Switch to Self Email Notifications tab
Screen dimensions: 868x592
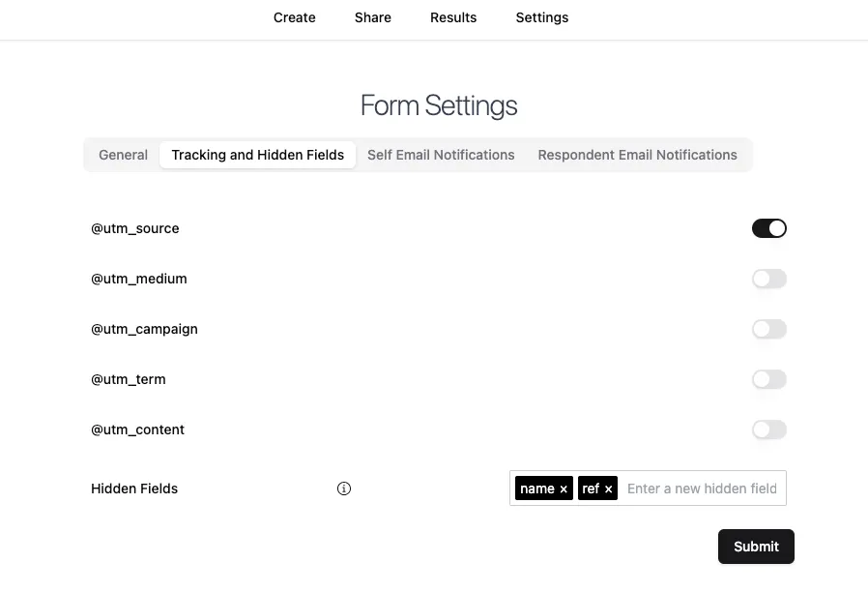(x=441, y=155)
